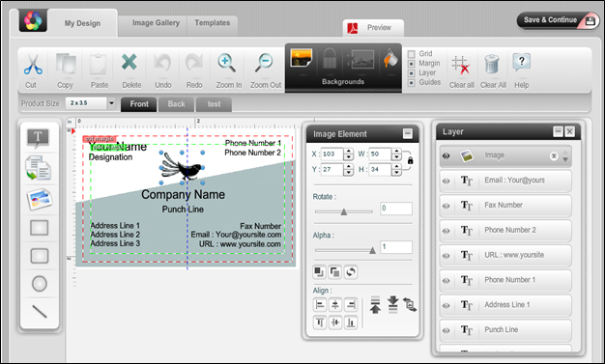Click the Copy tool icon

click(x=66, y=64)
